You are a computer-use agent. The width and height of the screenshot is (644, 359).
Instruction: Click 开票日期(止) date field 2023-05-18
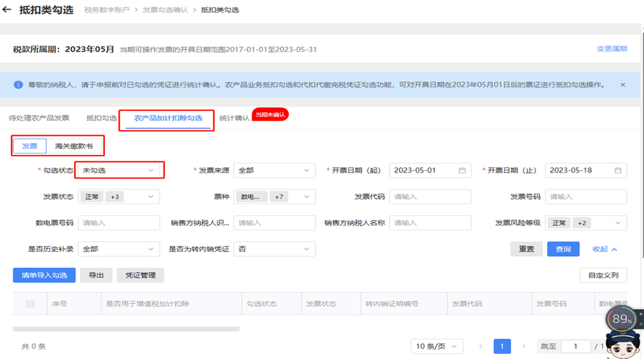click(x=585, y=170)
